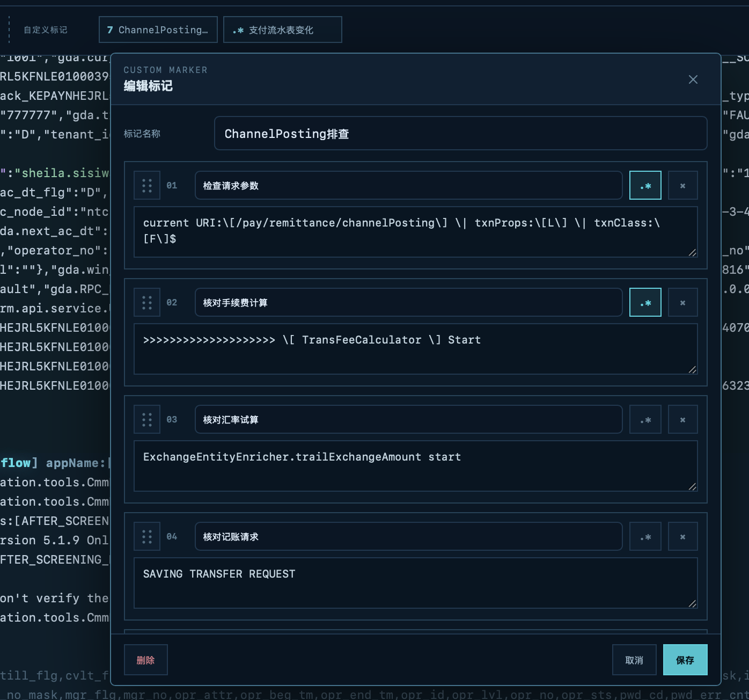
Task: Enable regex mode for 核对汇率试算 rule
Action: pos(645,420)
